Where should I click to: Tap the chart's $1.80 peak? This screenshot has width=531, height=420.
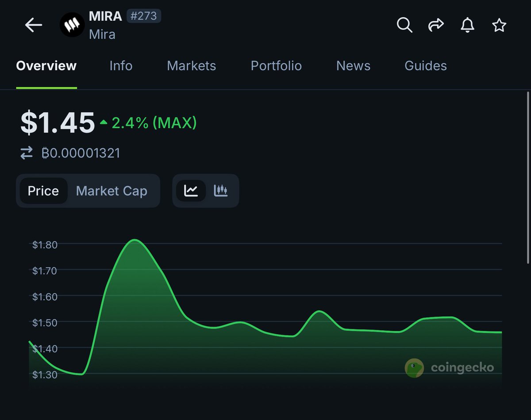(x=135, y=241)
